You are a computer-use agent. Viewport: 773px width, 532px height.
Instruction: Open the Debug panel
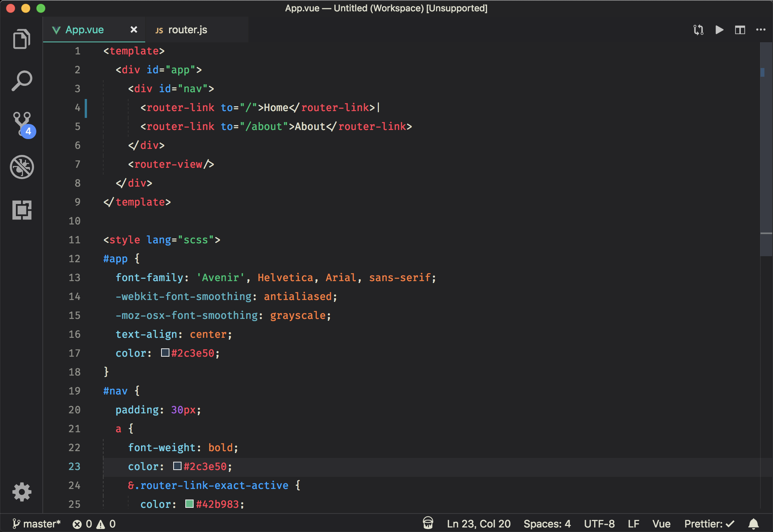click(x=22, y=167)
